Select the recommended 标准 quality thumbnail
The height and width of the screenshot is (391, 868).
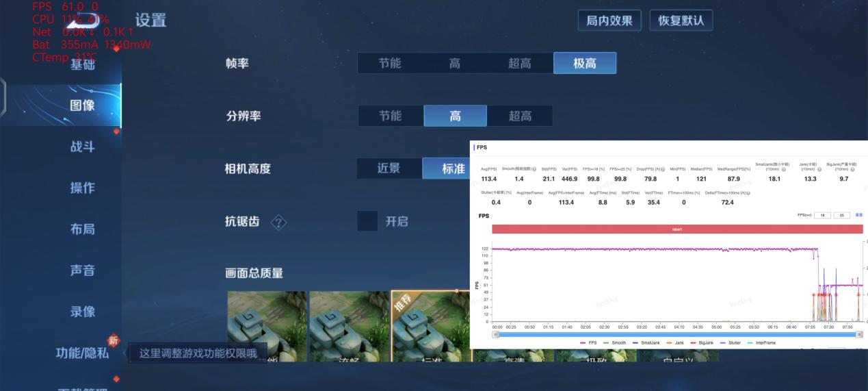tap(431, 327)
